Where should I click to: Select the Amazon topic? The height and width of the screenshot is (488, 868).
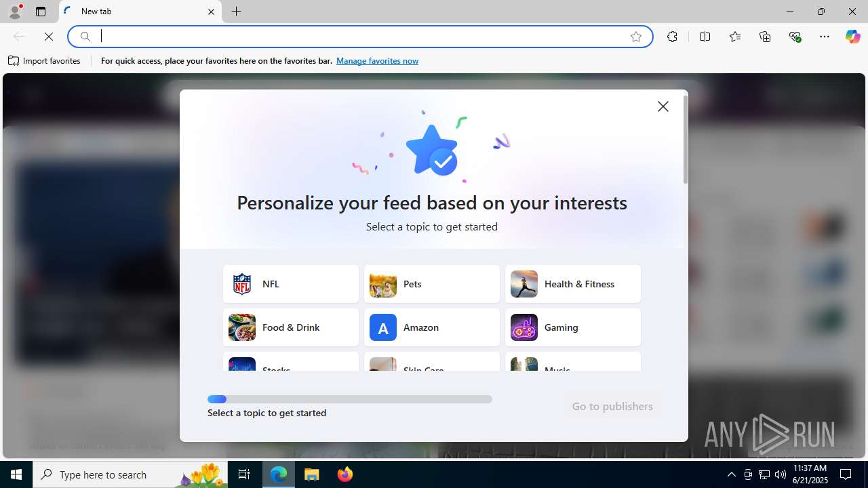coord(432,327)
